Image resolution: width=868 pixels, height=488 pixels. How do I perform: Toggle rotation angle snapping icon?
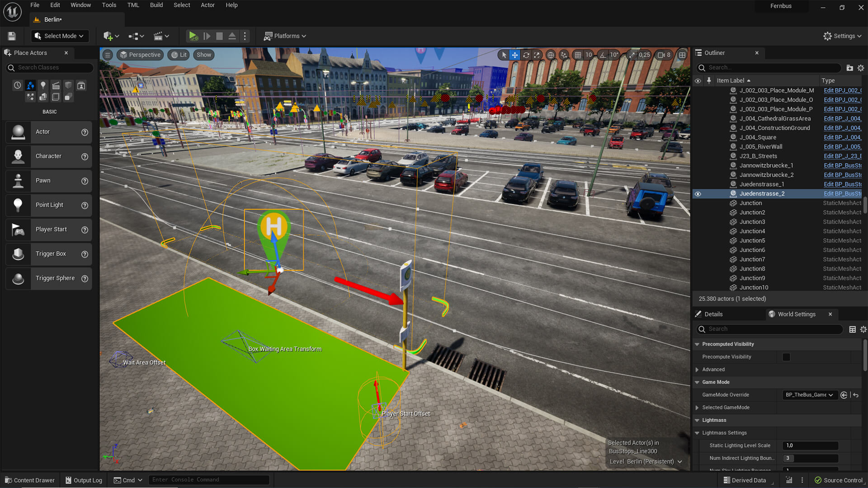coord(603,55)
